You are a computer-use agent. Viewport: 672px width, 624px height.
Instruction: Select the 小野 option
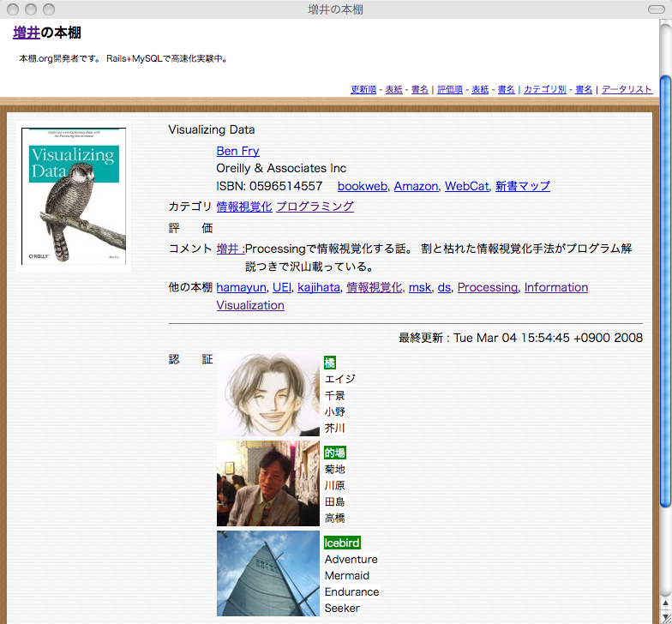(334, 411)
